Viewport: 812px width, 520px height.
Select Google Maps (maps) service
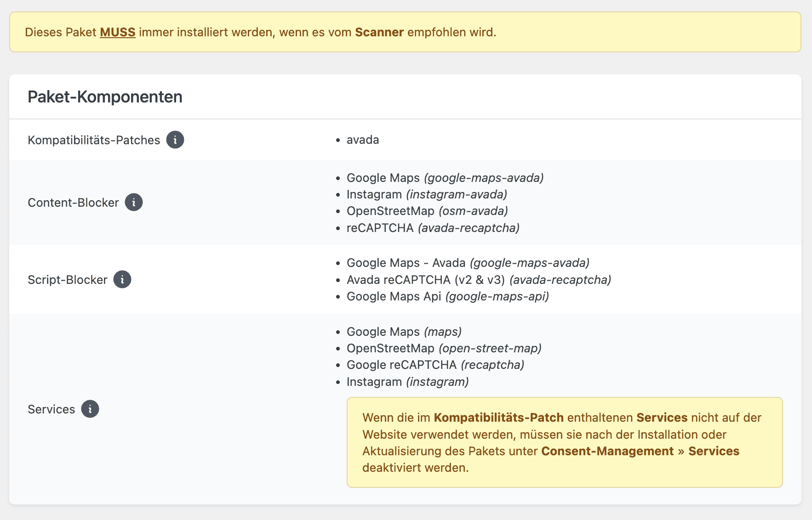(404, 332)
